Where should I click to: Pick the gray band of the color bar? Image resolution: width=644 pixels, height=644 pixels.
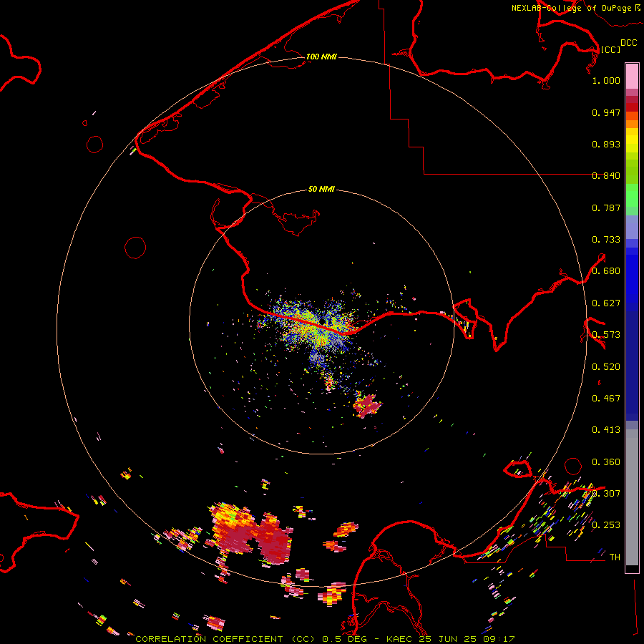coord(632,497)
